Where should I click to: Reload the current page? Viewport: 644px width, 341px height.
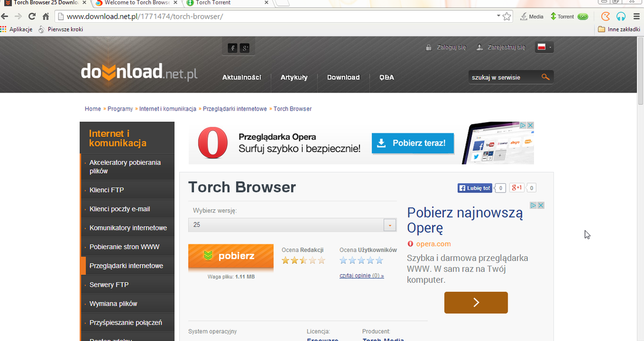point(32,16)
